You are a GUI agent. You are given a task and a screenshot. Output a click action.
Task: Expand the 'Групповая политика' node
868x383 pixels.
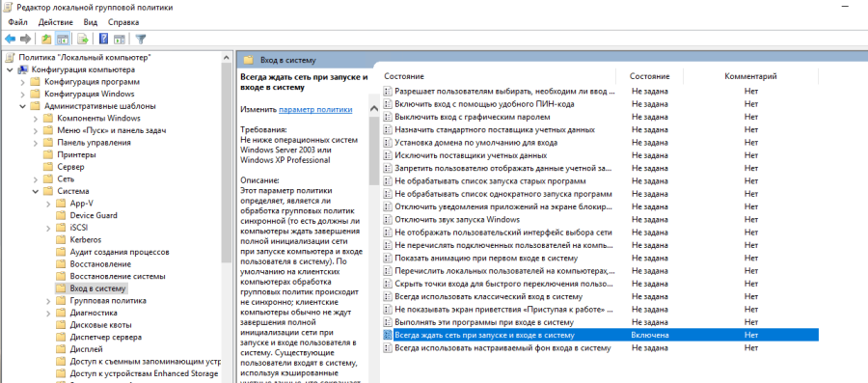pyautogui.click(x=48, y=301)
